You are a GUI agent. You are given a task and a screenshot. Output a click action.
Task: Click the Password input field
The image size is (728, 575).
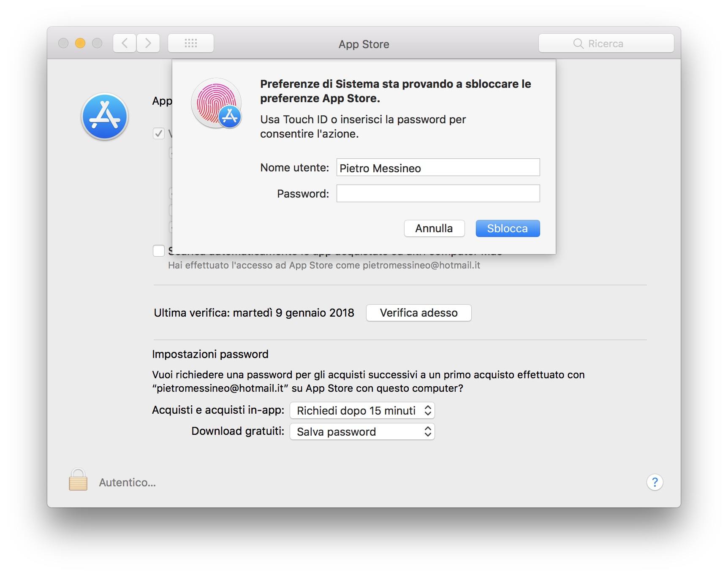(x=438, y=193)
